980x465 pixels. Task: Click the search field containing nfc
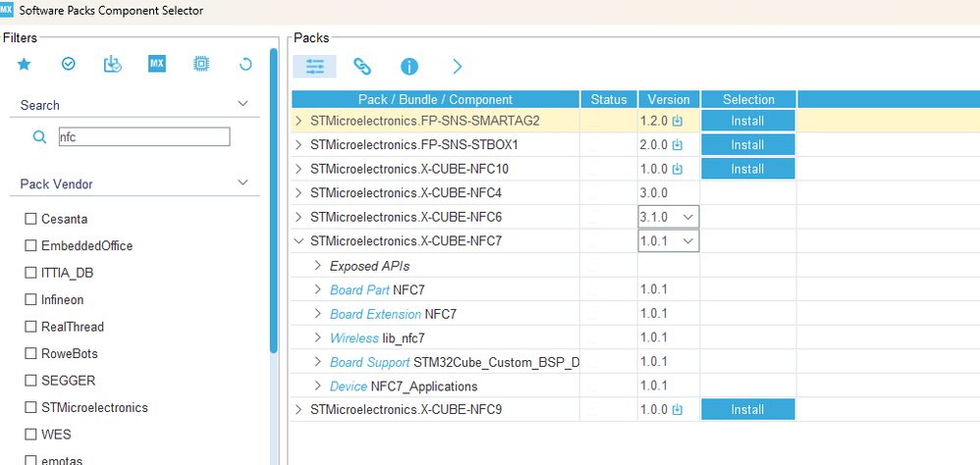tap(143, 136)
